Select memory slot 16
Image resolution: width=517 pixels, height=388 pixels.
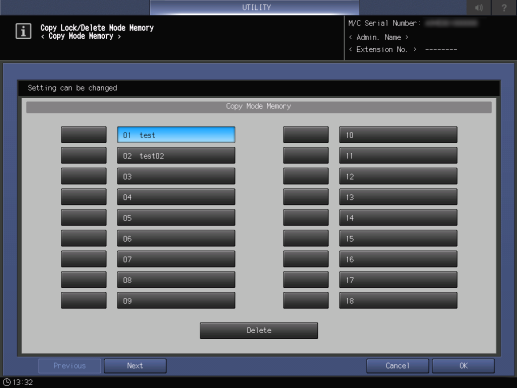coord(398,259)
